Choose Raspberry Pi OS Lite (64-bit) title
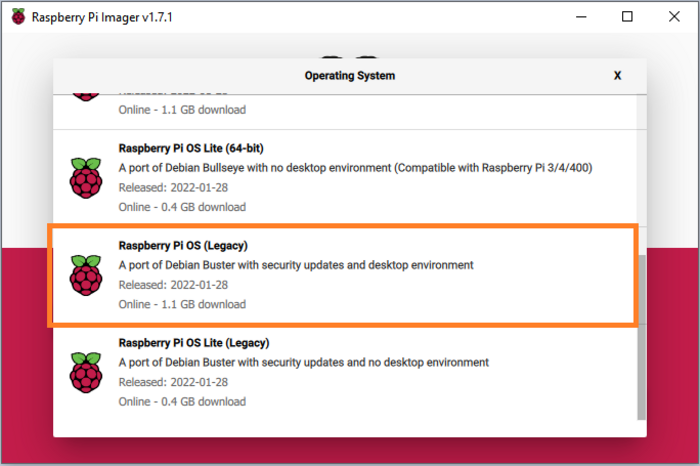This screenshot has width=700, height=466. 191,148
